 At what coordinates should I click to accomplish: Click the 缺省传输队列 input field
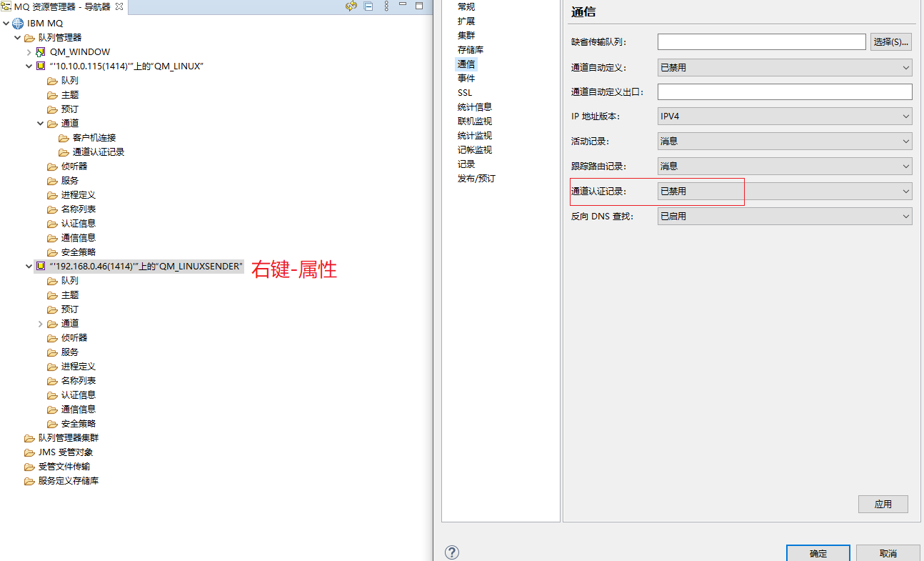[x=762, y=41]
